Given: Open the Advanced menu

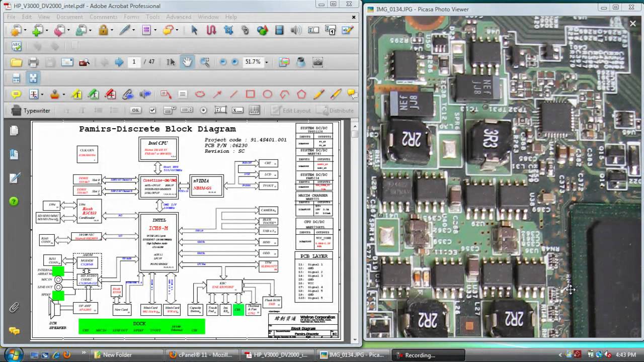Looking at the screenshot, I should point(179,17).
